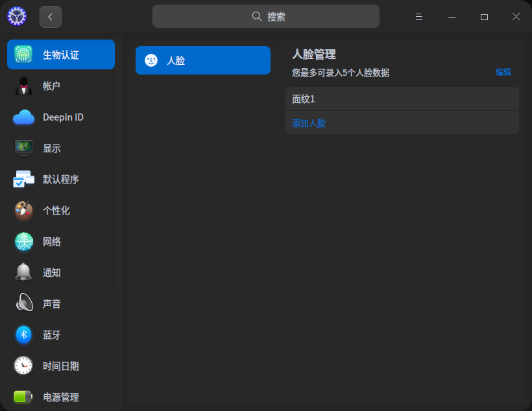Open the 网络 (Network) settings icon
This screenshot has width=532, height=411.
coord(23,241)
